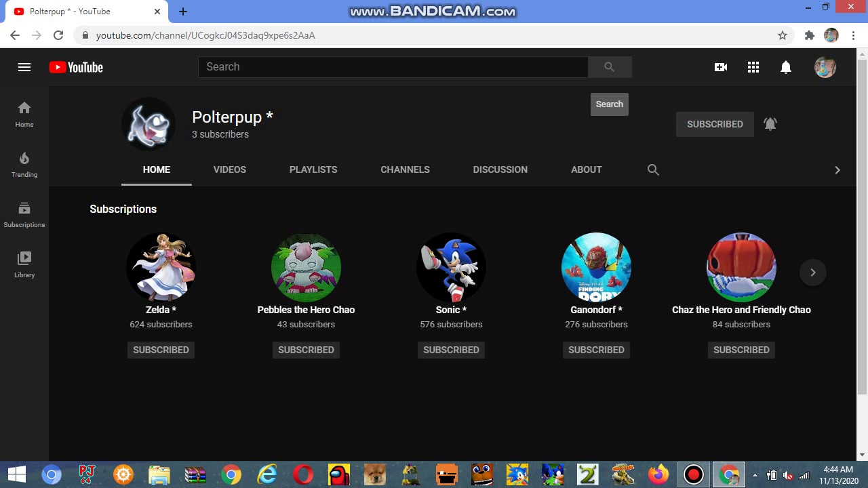Switch to the VIDEOS tab
Screen dimensions: 868x488
point(230,169)
